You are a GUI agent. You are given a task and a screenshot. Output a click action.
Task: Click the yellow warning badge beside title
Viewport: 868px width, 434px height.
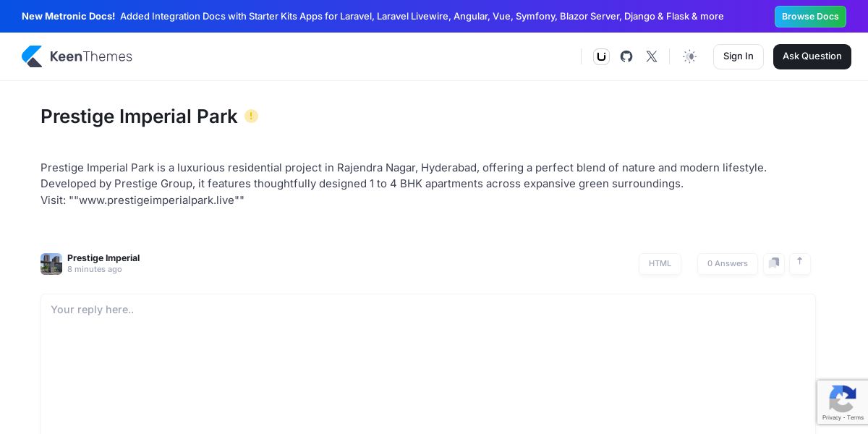pos(251,116)
